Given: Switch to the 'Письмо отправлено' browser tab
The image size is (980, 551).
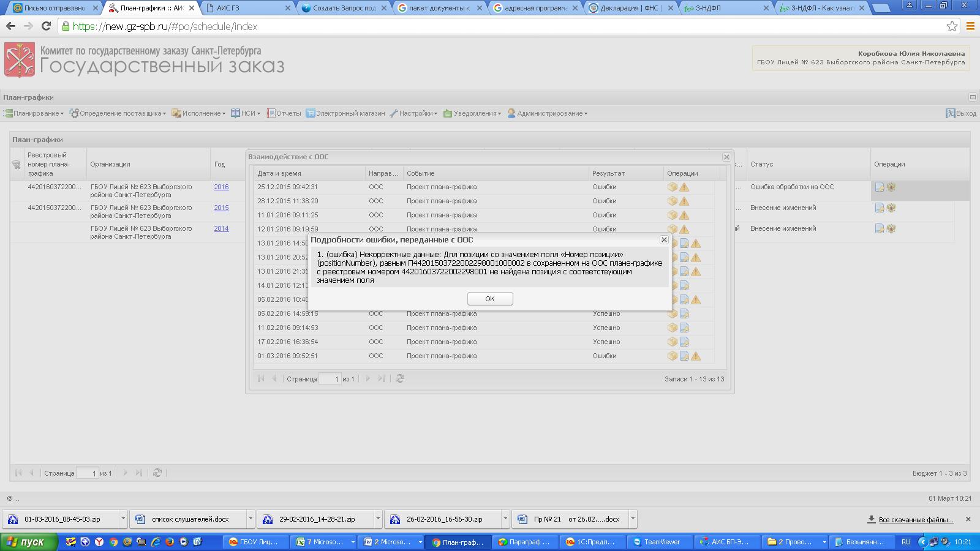Looking at the screenshot, I should pos(55,8).
